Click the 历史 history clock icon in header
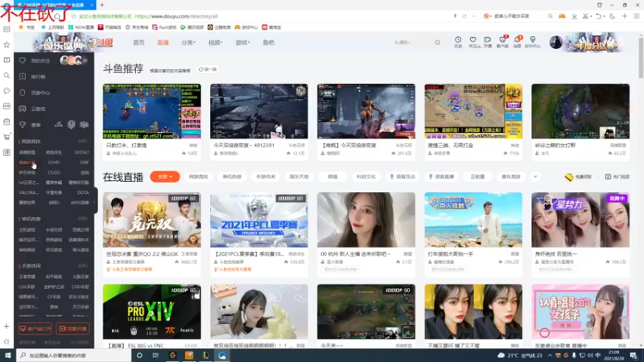 click(458, 42)
